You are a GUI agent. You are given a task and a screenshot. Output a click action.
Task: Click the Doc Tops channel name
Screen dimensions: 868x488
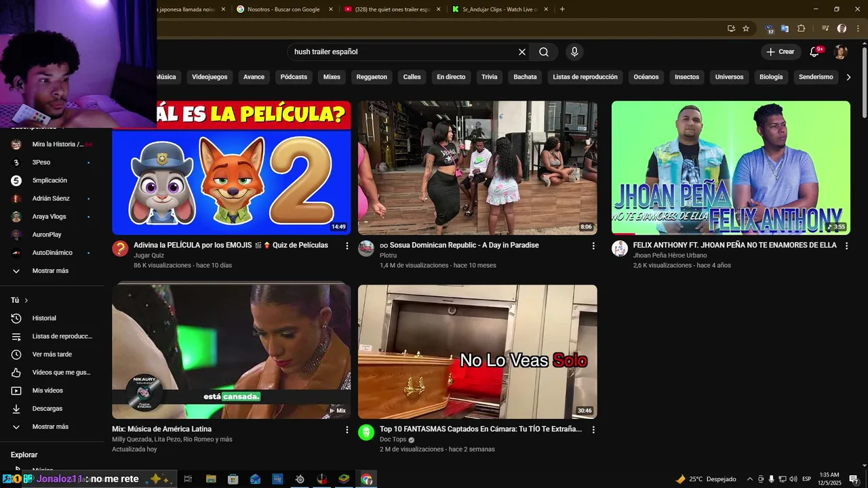(393, 440)
